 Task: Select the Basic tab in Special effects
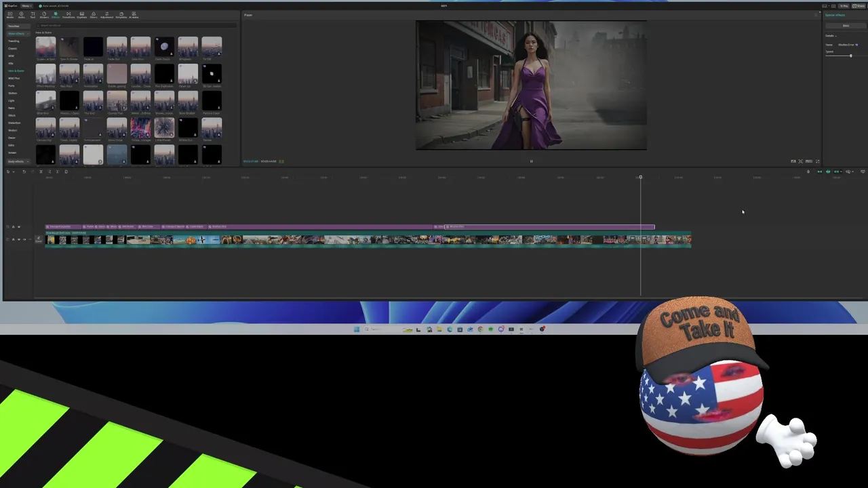(846, 26)
